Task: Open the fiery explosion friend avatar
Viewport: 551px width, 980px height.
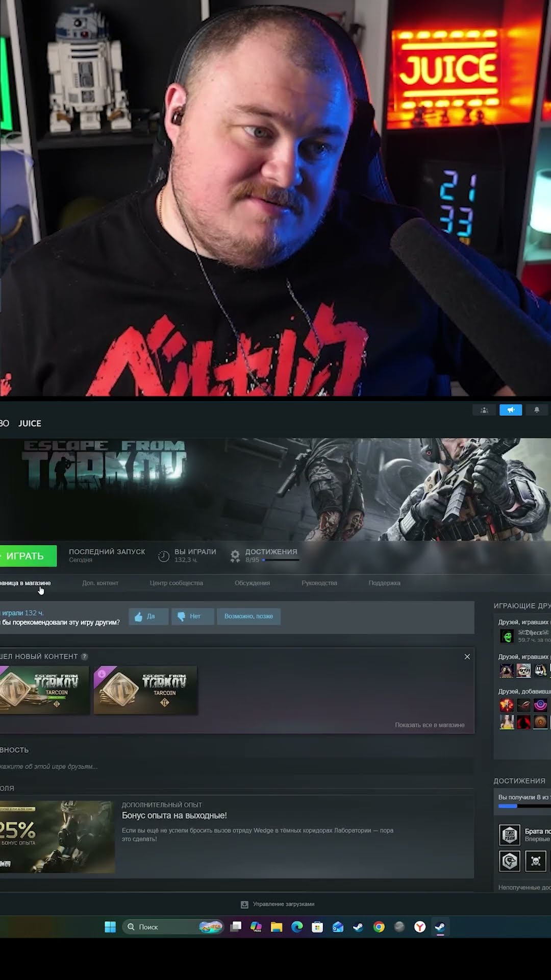Action: (x=507, y=705)
